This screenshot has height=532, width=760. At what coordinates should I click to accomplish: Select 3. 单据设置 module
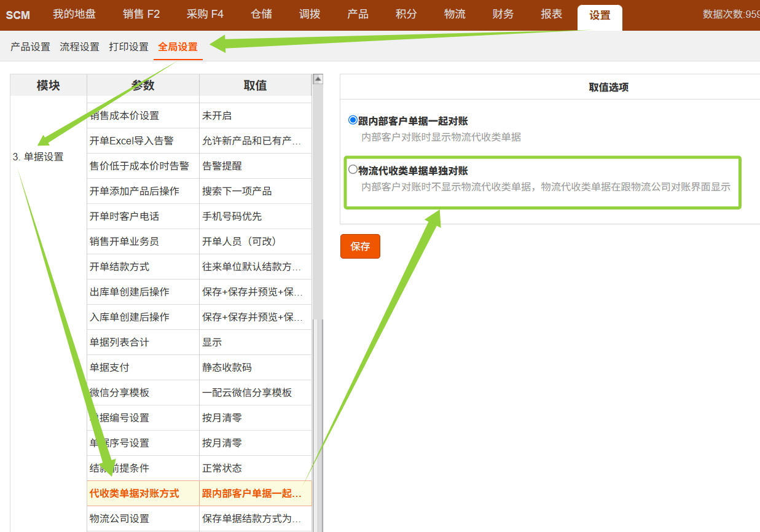[x=38, y=157]
